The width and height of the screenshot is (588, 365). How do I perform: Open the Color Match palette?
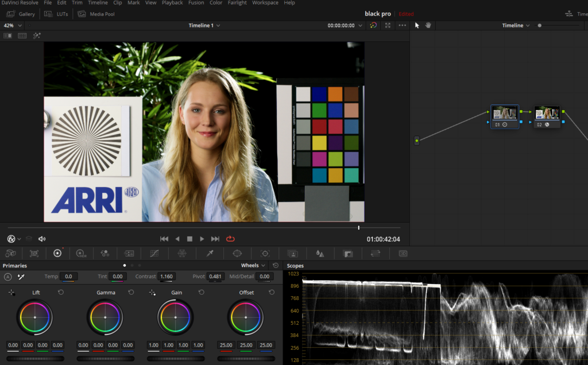tap(34, 254)
